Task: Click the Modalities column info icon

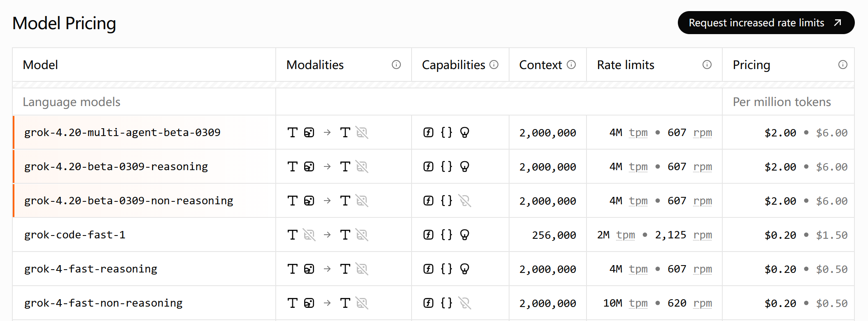Action: click(x=396, y=65)
